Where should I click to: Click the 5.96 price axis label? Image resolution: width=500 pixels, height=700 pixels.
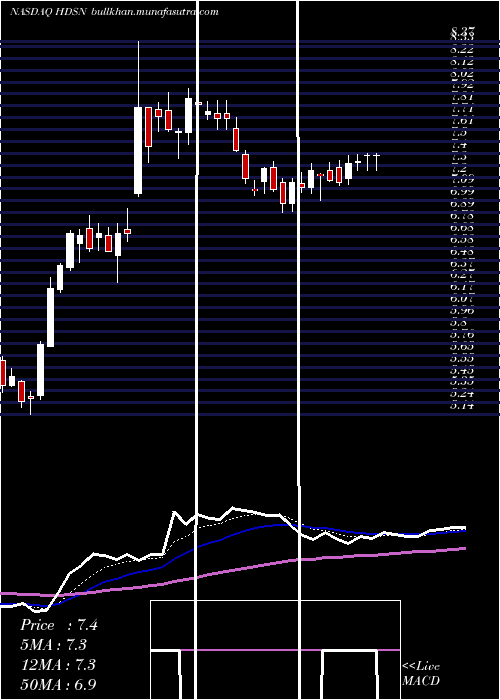click(x=462, y=311)
